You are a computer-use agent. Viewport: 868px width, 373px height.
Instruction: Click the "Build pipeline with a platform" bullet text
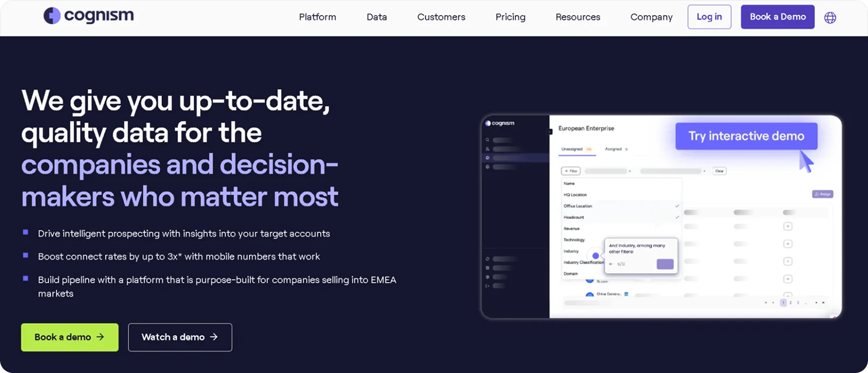pos(217,287)
